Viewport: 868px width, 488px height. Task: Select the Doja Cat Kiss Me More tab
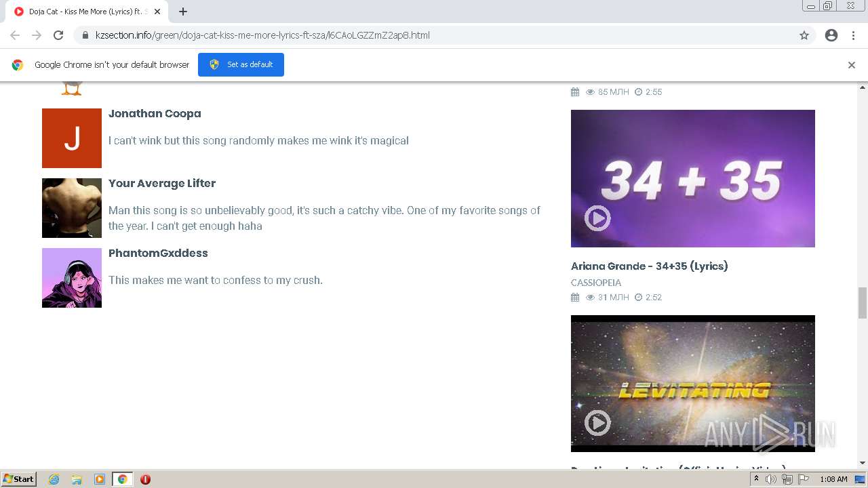(x=87, y=12)
